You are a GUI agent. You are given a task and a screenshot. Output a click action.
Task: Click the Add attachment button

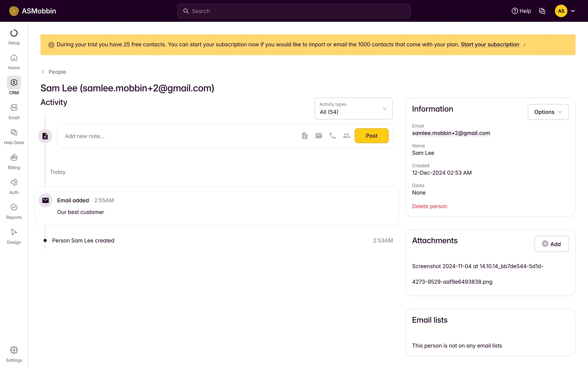pyautogui.click(x=551, y=244)
